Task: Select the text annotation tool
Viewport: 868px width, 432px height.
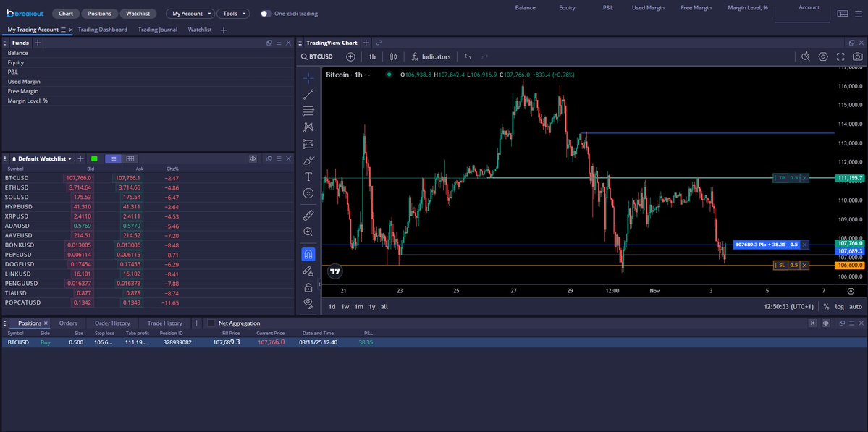Action: pos(308,177)
